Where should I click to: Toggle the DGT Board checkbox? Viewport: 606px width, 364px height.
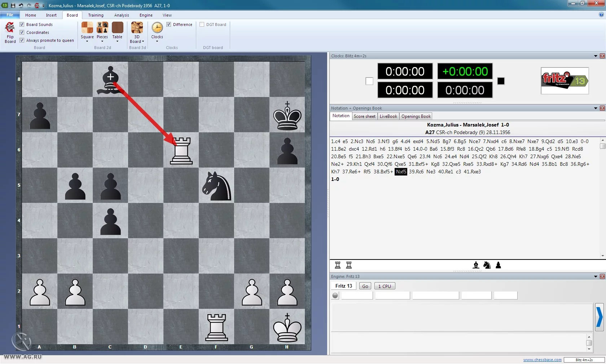pos(202,25)
